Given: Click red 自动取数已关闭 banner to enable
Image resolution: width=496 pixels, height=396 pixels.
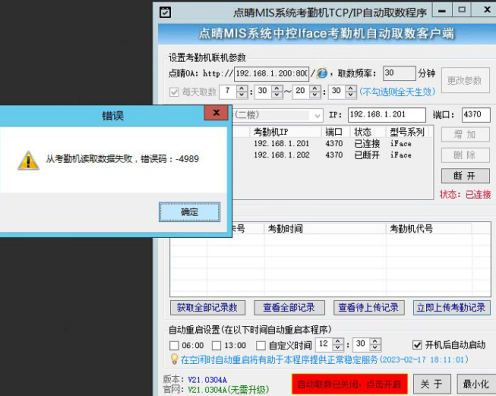Looking at the screenshot, I should 349,384.
